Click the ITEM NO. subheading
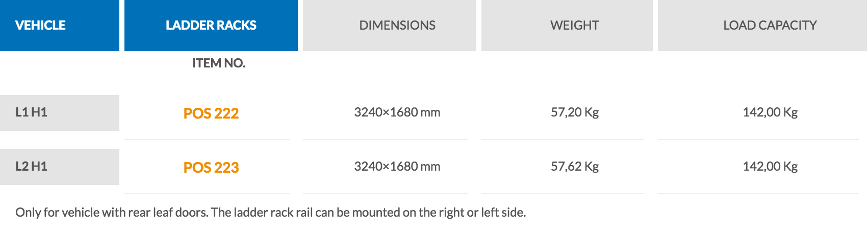868x232 pixels. coord(218,63)
